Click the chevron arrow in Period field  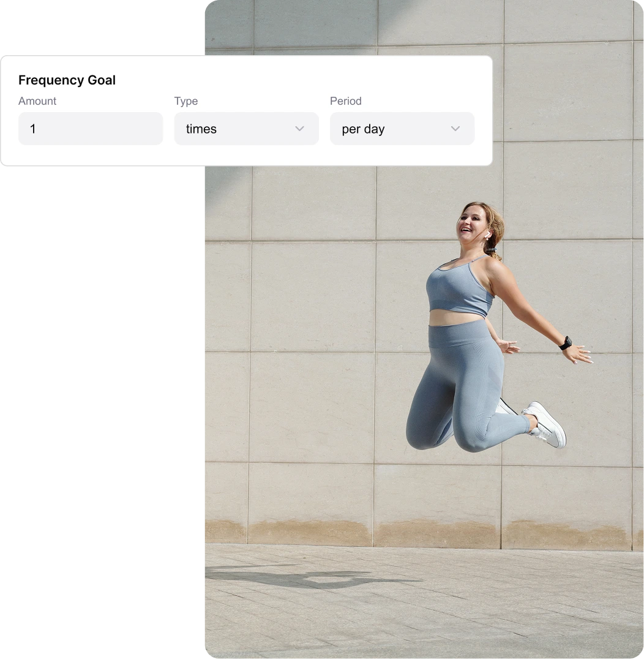click(x=455, y=129)
